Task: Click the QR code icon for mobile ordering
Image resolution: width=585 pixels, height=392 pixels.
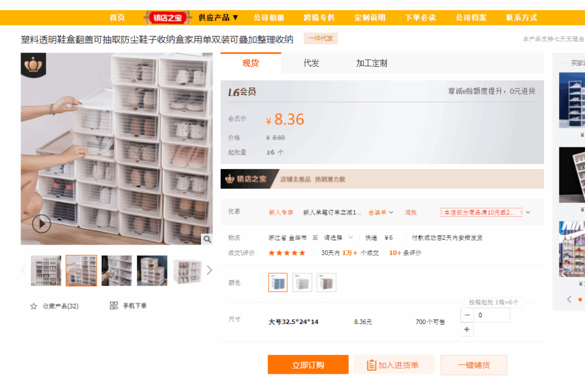Action: coord(114,306)
